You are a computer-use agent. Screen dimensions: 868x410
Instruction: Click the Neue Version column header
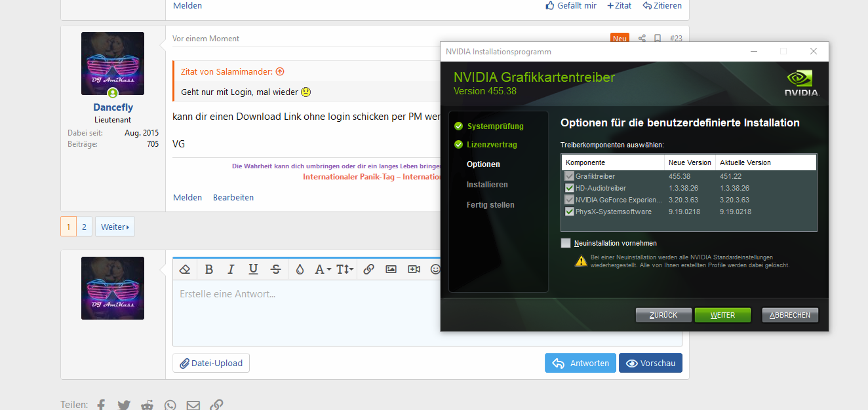690,162
